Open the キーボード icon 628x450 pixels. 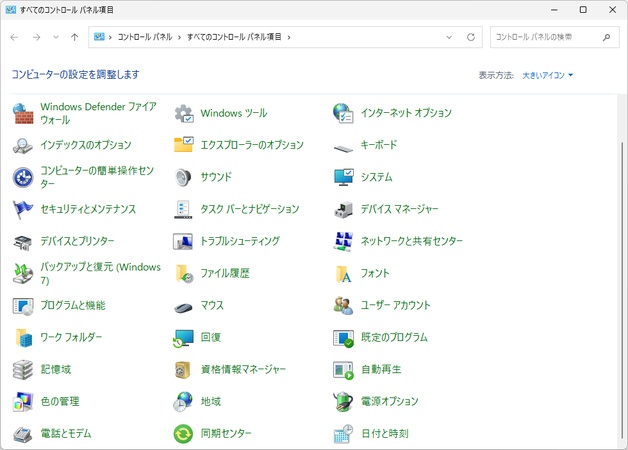pyautogui.click(x=343, y=148)
